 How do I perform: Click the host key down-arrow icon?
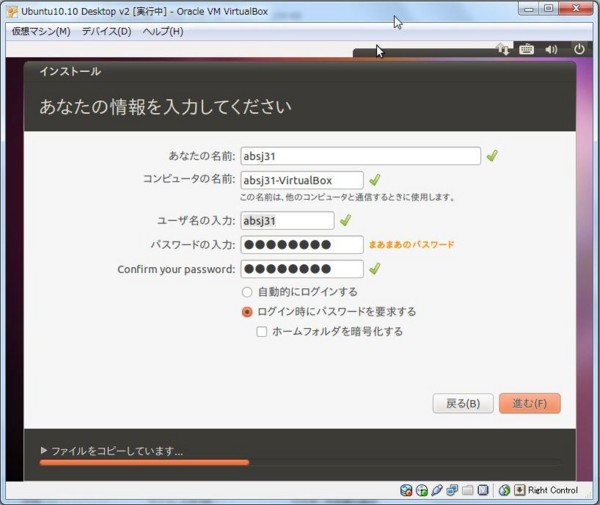coord(519,490)
